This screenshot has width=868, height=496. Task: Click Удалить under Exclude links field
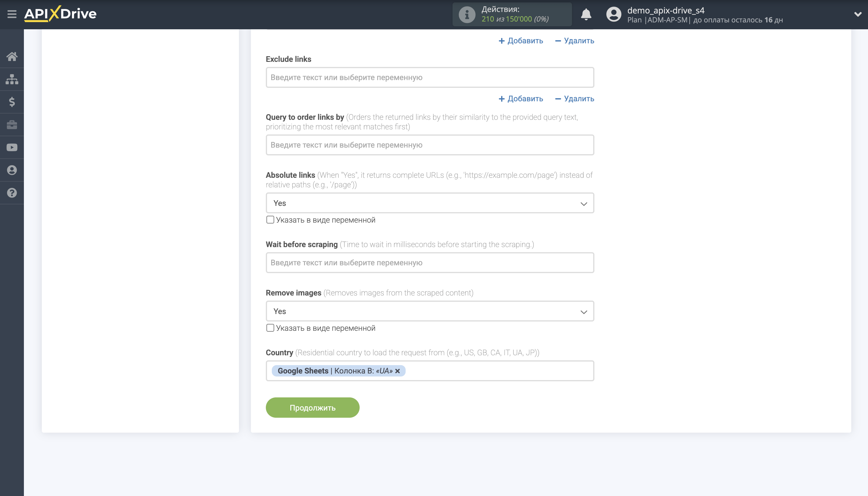pyautogui.click(x=574, y=99)
